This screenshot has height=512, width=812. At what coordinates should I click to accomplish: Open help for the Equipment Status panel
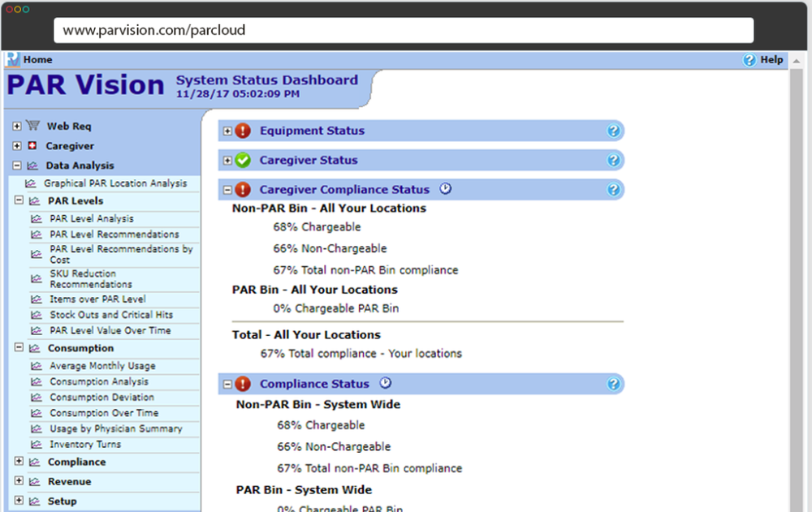click(613, 131)
